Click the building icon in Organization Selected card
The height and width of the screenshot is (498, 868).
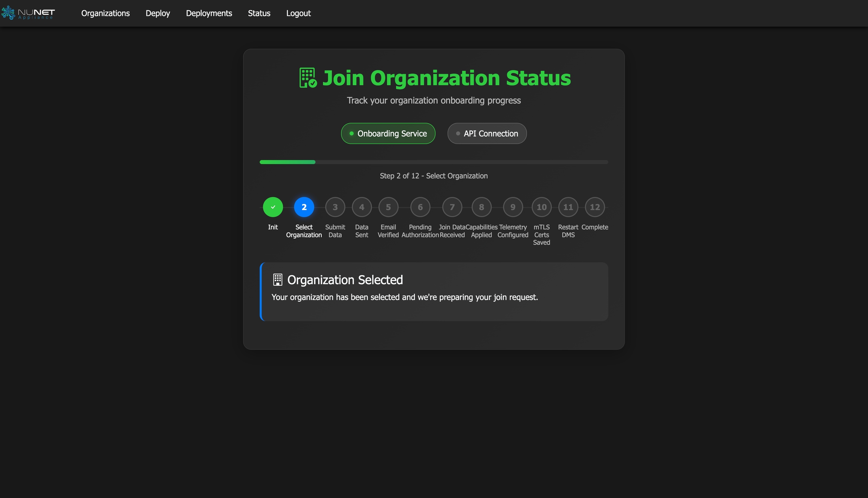tap(278, 280)
